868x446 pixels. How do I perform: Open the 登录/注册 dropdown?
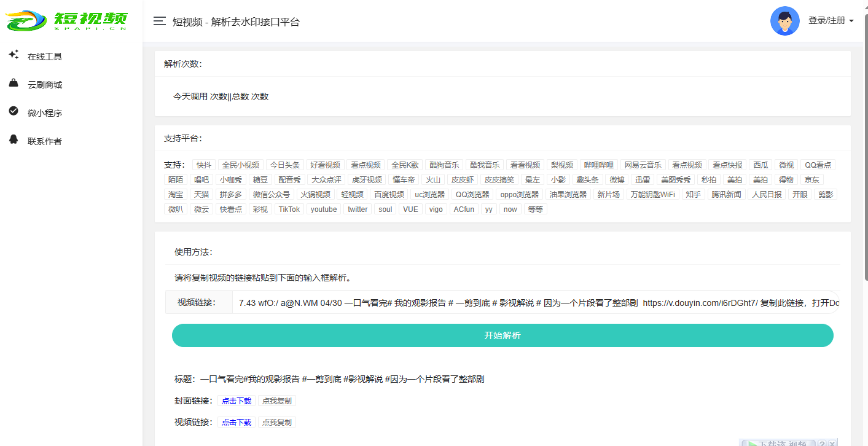click(x=831, y=21)
